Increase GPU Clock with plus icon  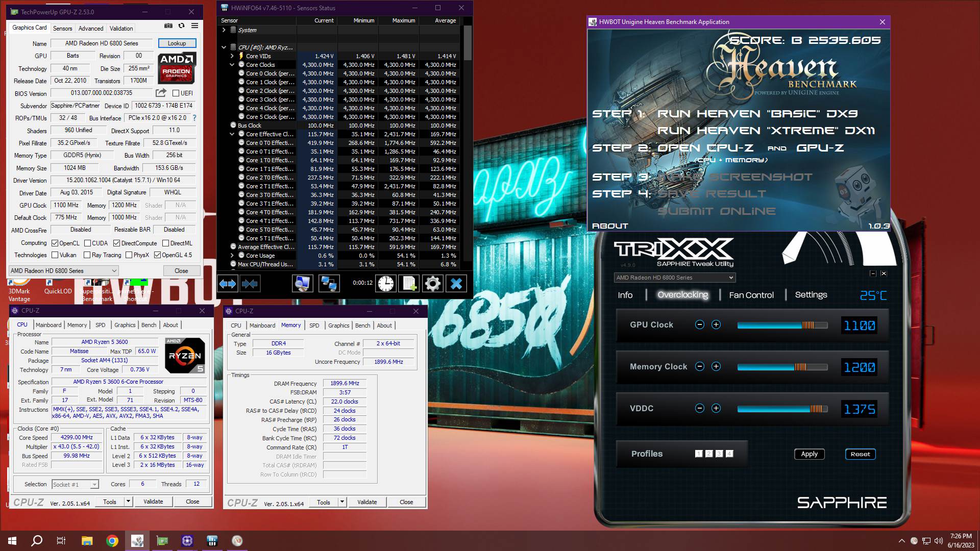[716, 325]
